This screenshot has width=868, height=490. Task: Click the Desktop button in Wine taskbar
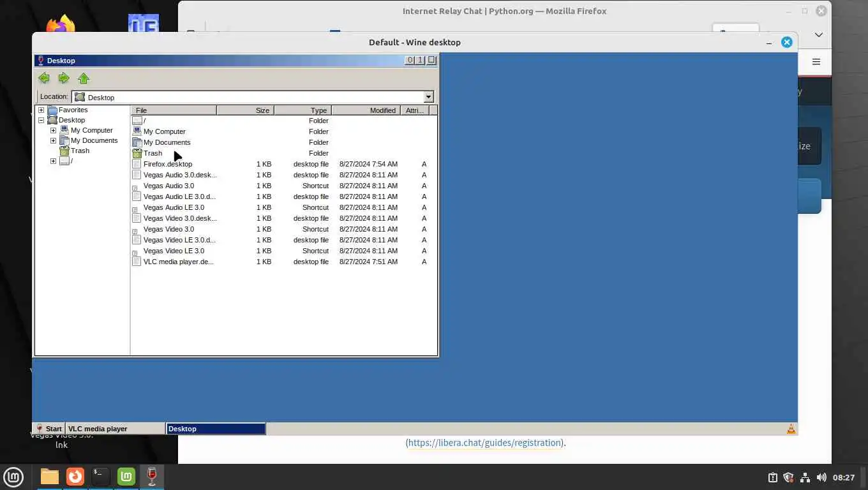click(x=216, y=429)
